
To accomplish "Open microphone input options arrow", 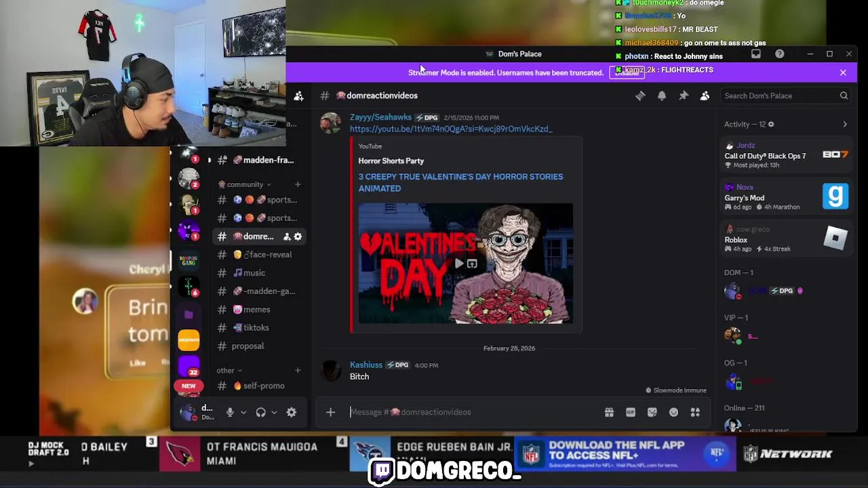I will pyautogui.click(x=243, y=412).
